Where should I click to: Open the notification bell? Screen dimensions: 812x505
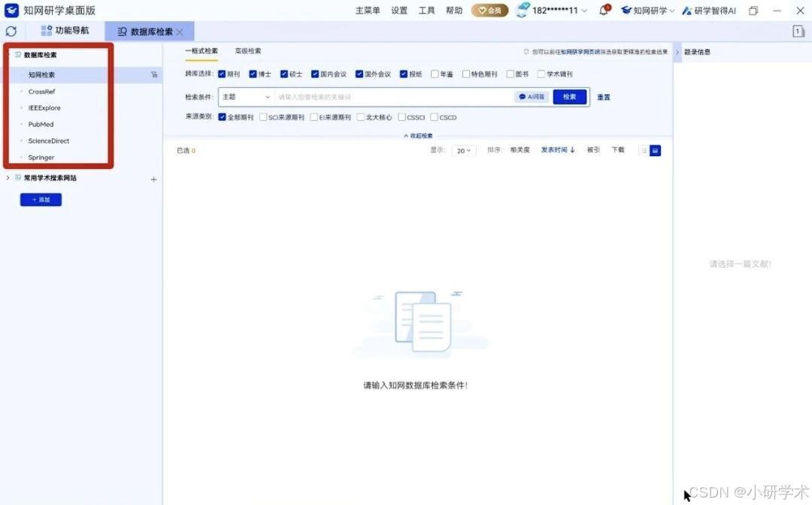[x=604, y=10]
